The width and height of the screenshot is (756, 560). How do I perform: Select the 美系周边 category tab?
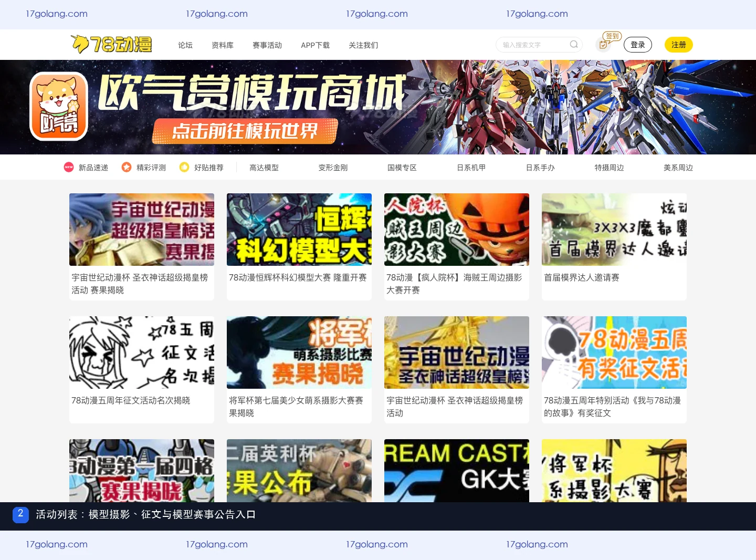pyautogui.click(x=678, y=168)
